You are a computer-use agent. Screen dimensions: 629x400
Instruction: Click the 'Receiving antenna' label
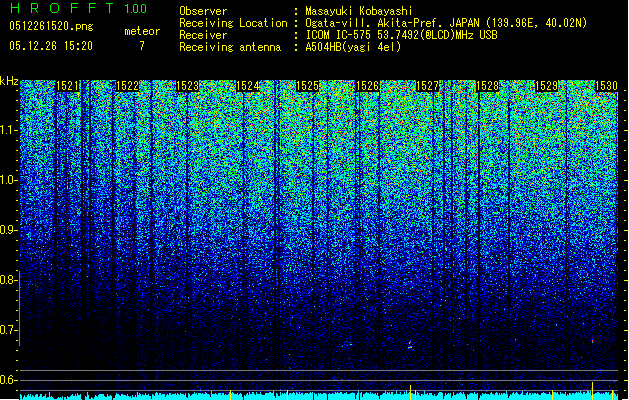(230, 47)
